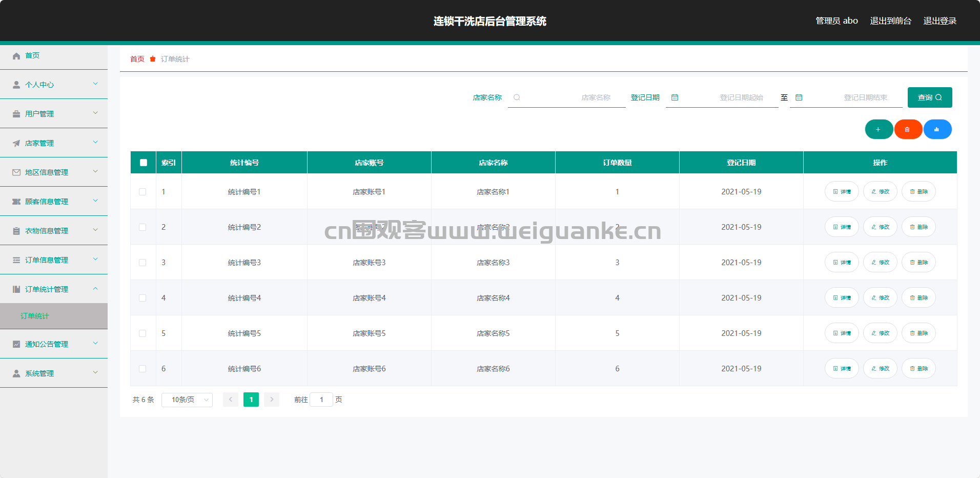Check the checkbox for row 统计编号2
Screen dimensions: 980x478
(142, 227)
